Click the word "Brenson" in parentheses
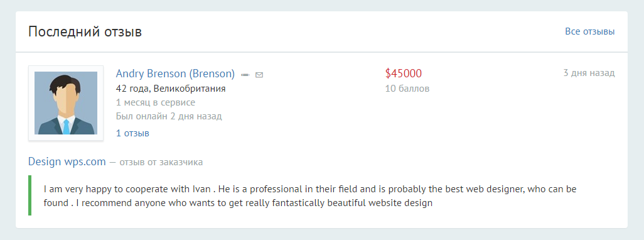The height and width of the screenshot is (240, 644). coord(212,74)
